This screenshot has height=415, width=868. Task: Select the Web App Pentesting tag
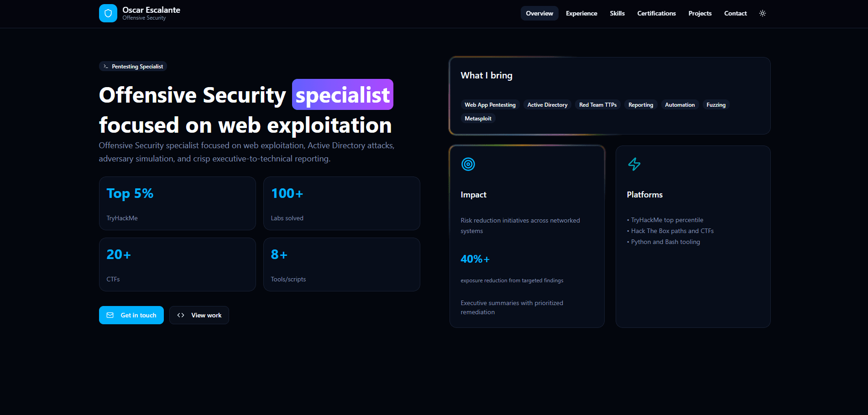click(490, 105)
